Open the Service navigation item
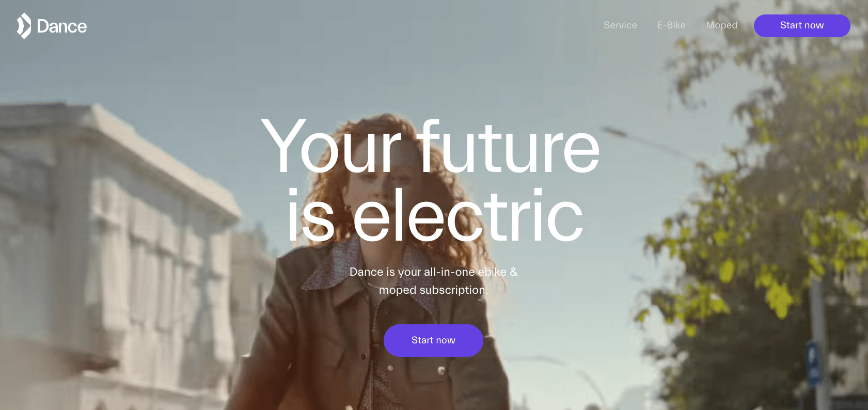 pyautogui.click(x=620, y=25)
